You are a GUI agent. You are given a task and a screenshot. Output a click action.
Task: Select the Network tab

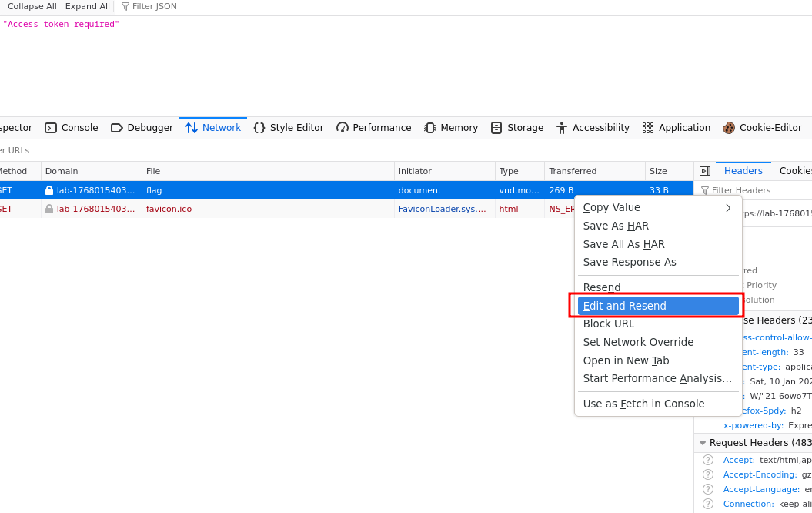point(213,127)
